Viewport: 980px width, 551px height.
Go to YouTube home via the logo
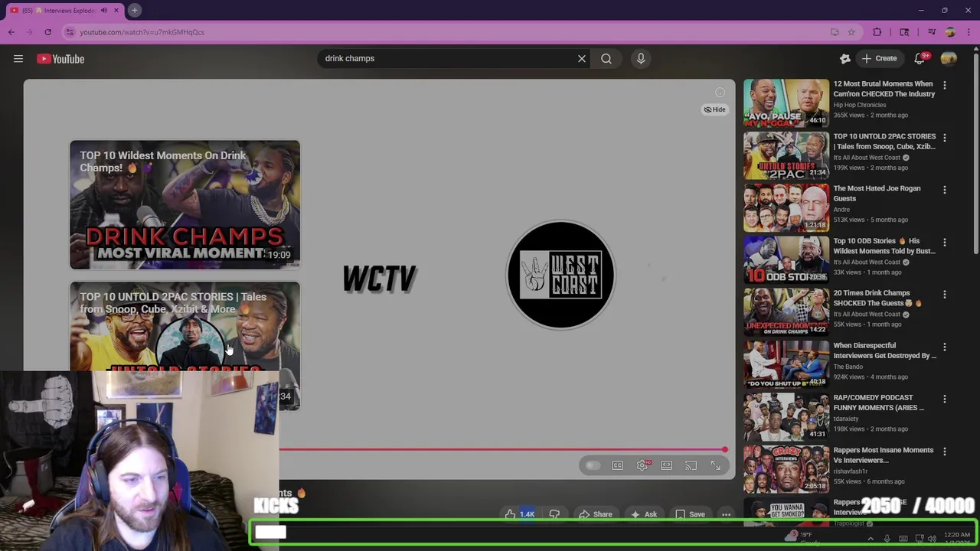tap(60, 59)
